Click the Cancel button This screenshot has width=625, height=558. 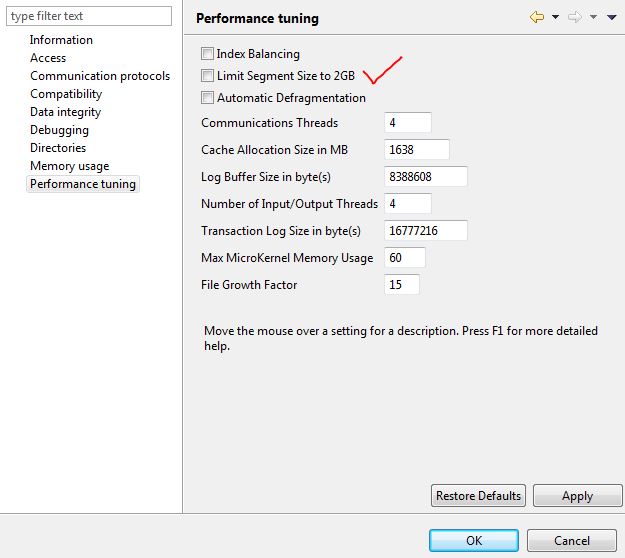pyautogui.click(x=571, y=541)
